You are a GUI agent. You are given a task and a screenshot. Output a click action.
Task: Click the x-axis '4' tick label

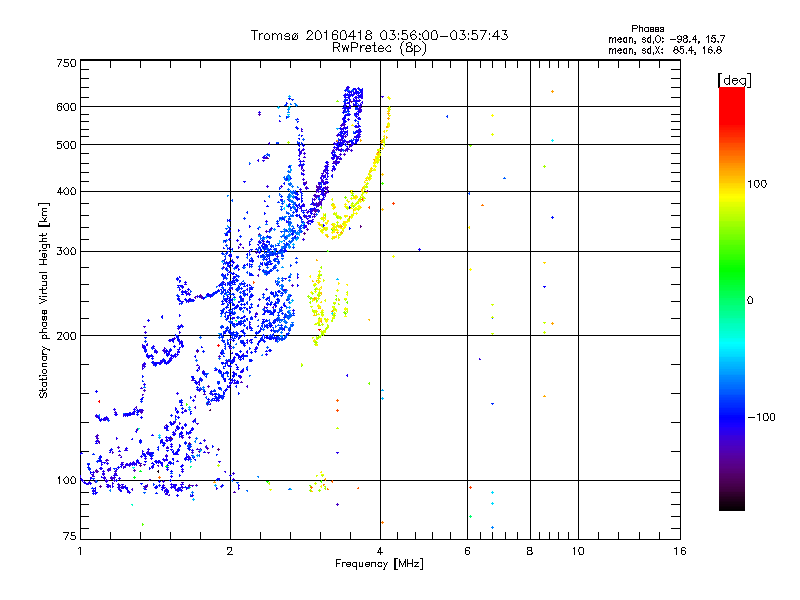[380, 551]
